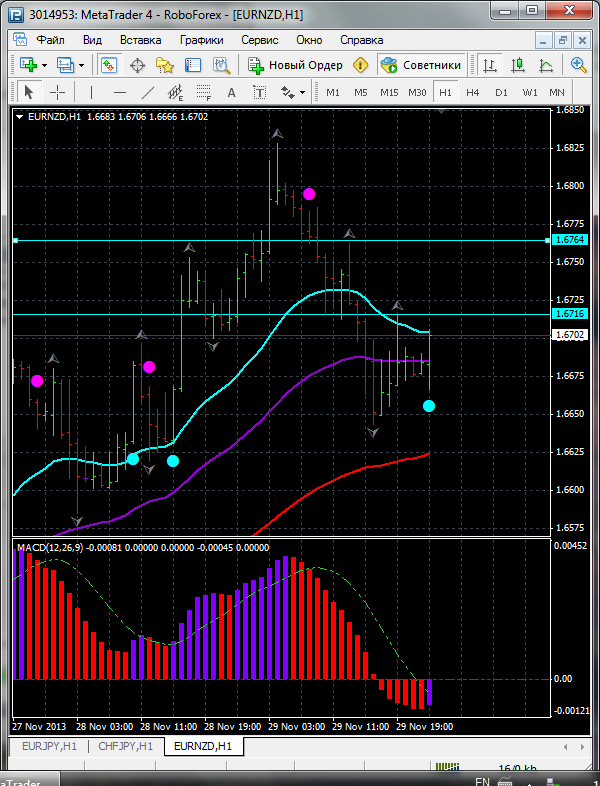Select the text 'A' tool
Screen dimensions: 600x786
232,92
